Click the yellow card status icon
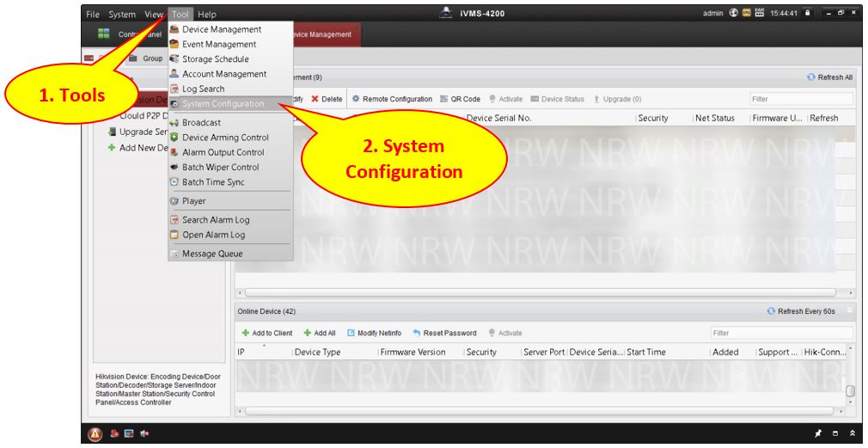This screenshot has height=448, width=868. (x=746, y=13)
